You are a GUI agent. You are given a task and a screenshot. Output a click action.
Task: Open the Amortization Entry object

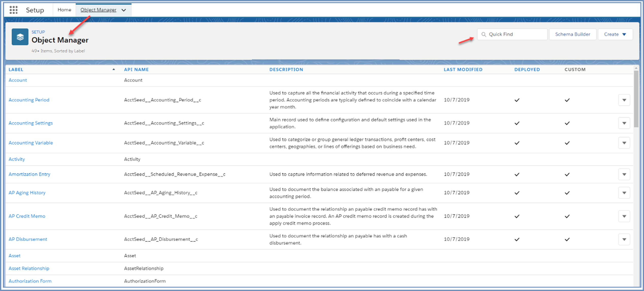(x=29, y=174)
